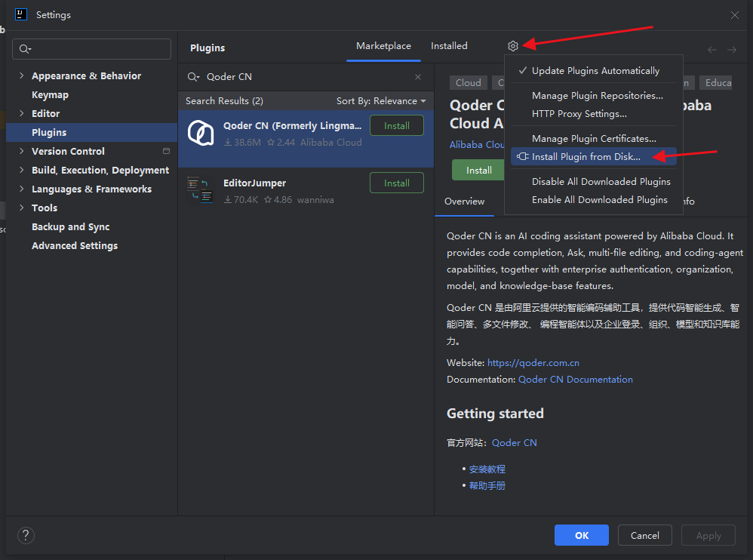Click green Install button in details pane
Image resolution: width=753 pixels, height=560 pixels.
pyautogui.click(x=478, y=170)
